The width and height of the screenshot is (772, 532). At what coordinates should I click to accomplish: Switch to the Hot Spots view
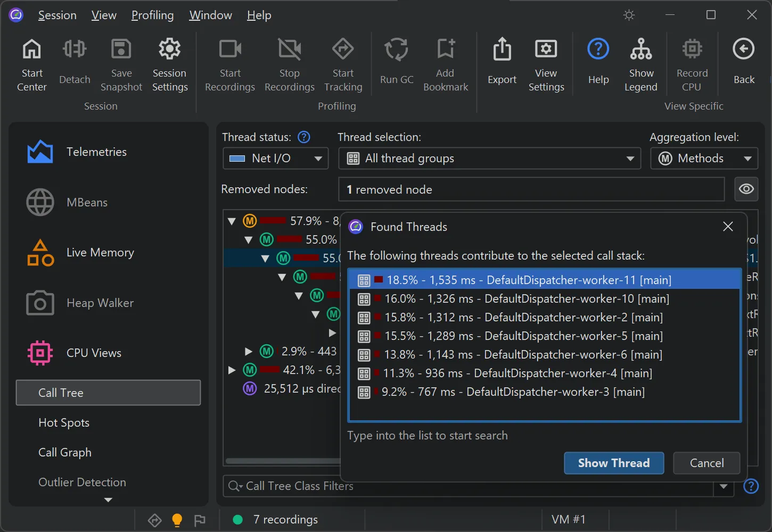tap(64, 422)
